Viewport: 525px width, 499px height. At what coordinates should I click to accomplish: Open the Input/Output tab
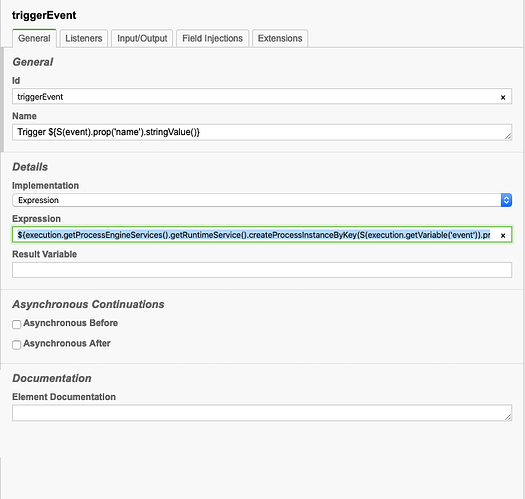pyautogui.click(x=142, y=39)
